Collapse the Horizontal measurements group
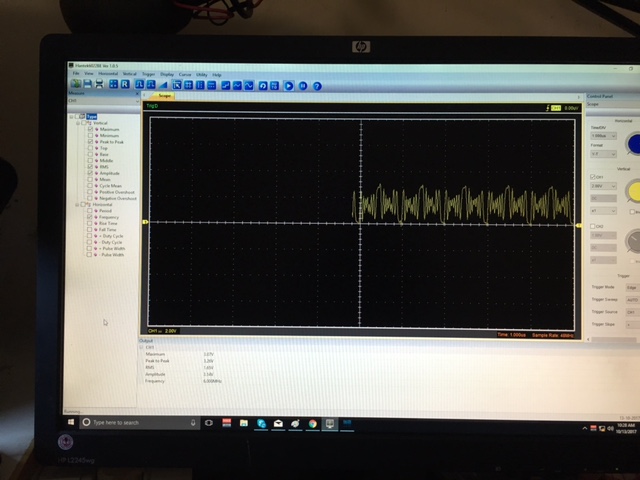Screen dimensions: 640x480 (x=77, y=204)
